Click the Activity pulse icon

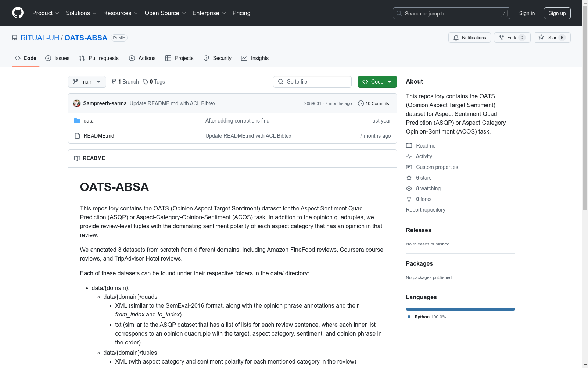409,156
